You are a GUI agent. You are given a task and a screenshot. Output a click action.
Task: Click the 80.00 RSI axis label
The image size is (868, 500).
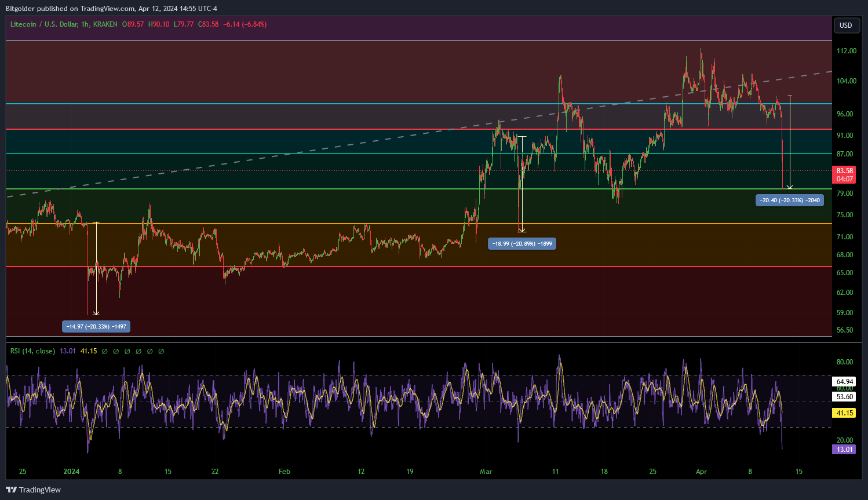[x=845, y=362]
